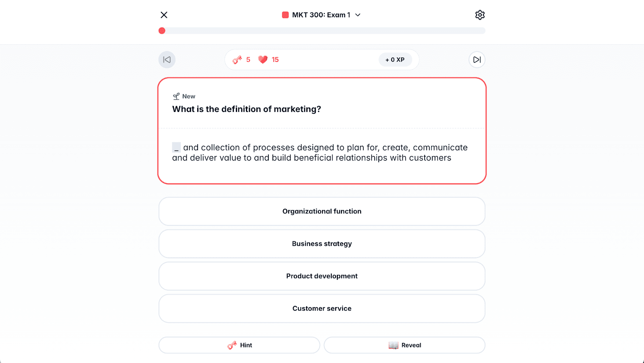Select answer Business strategy
This screenshot has width=644, height=363.
point(322,244)
